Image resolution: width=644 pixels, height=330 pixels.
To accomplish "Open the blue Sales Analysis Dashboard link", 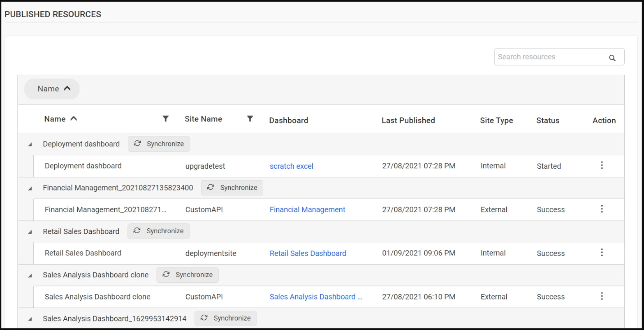I will point(316,297).
